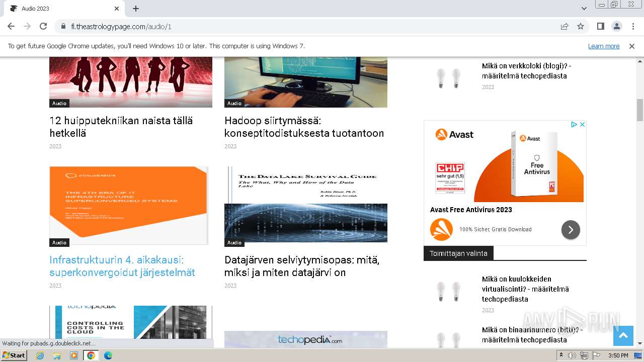
Task: Open a new tab
Action: coord(136,9)
